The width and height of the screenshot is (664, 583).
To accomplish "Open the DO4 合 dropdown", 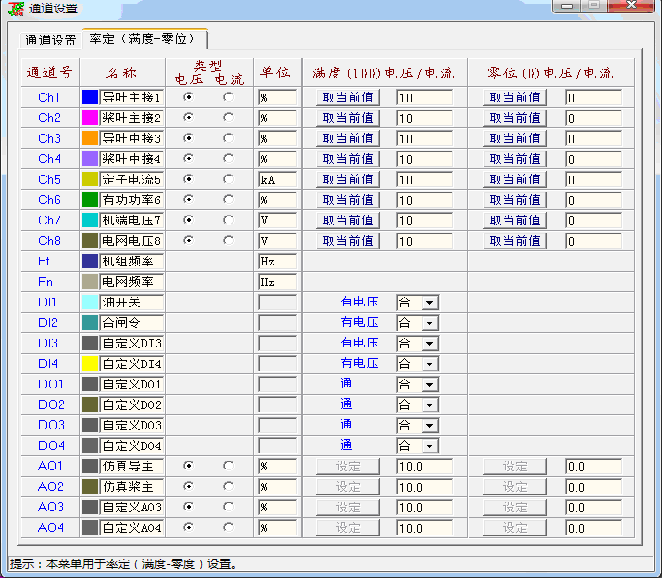I will (x=429, y=446).
